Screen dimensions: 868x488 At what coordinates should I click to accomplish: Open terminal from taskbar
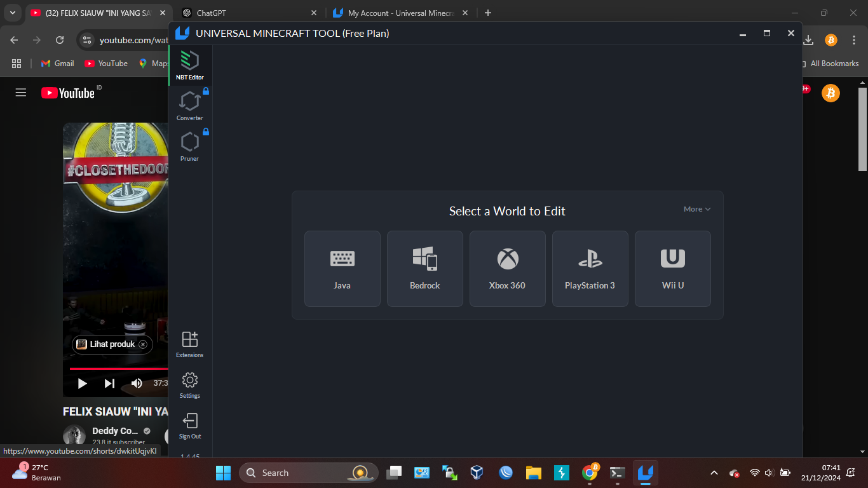click(617, 473)
